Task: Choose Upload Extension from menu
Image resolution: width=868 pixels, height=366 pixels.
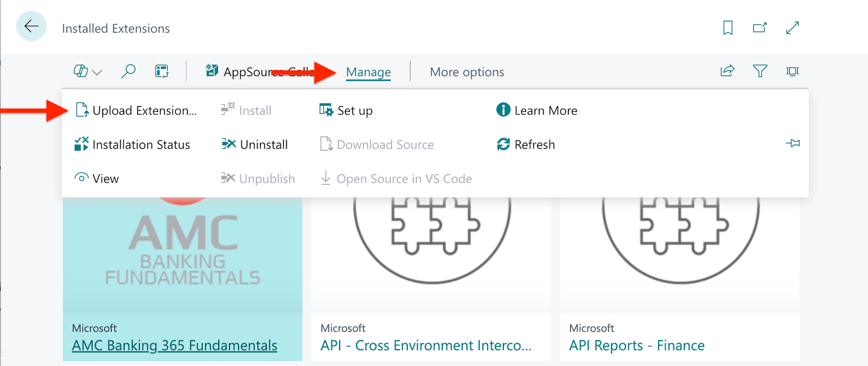Action: 144,111
